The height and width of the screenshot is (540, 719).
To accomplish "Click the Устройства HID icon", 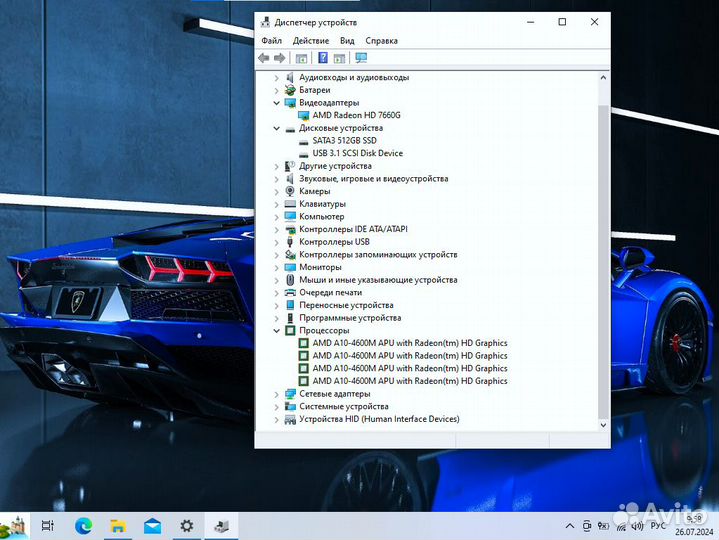I will (x=290, y=419).
